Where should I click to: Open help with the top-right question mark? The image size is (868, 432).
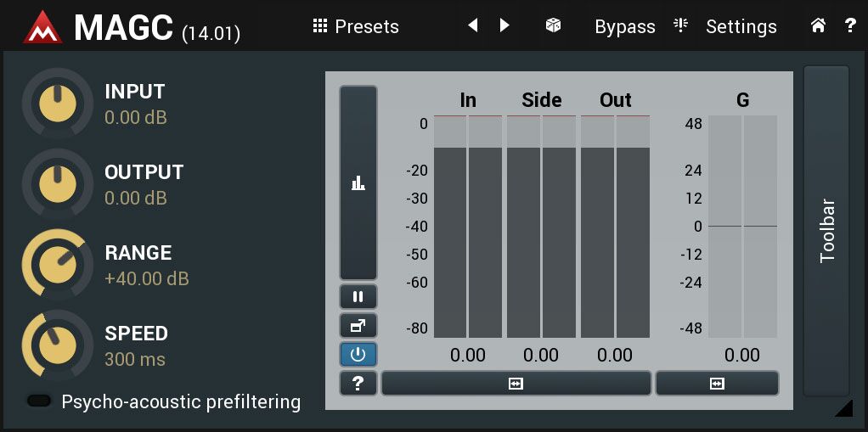[x=851, y=25]
